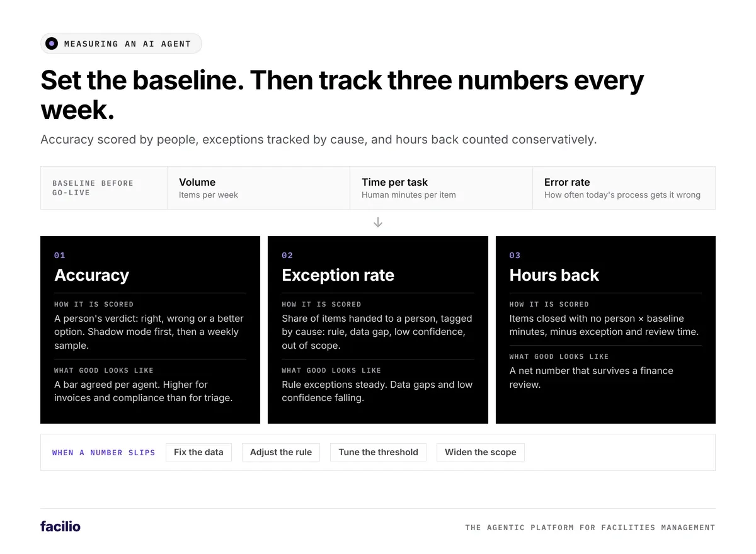Click the Adjust the rule chip

click(281, 452)
